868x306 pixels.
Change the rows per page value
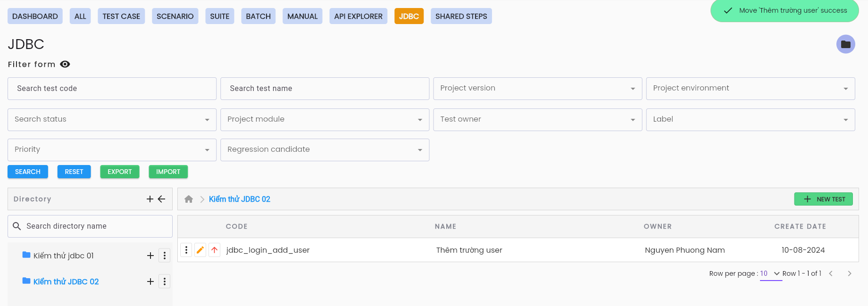point(771,273)
